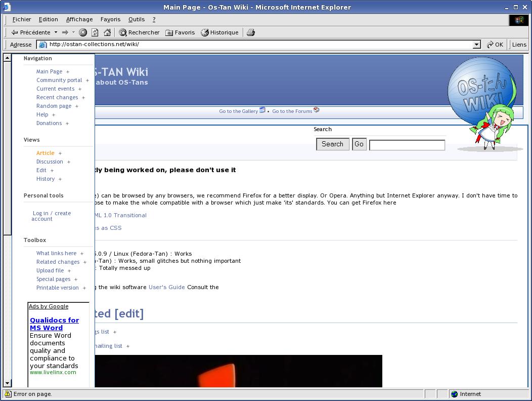Image resolution: width=532 pixels, height=401 pixels.
Task: Click the scroll up arrow of the scrollbar
Action: tap(7, 58)
